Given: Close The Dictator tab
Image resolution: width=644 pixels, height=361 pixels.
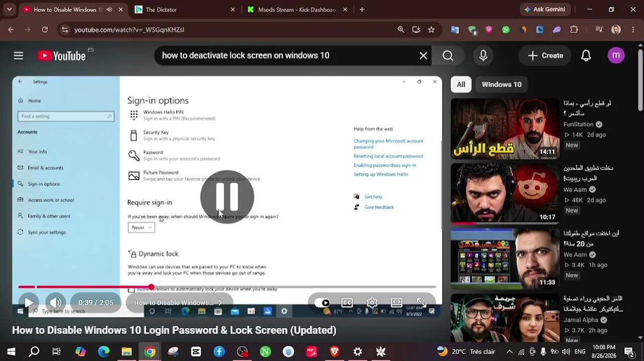Looking at the screenshot, I should 233,10.
